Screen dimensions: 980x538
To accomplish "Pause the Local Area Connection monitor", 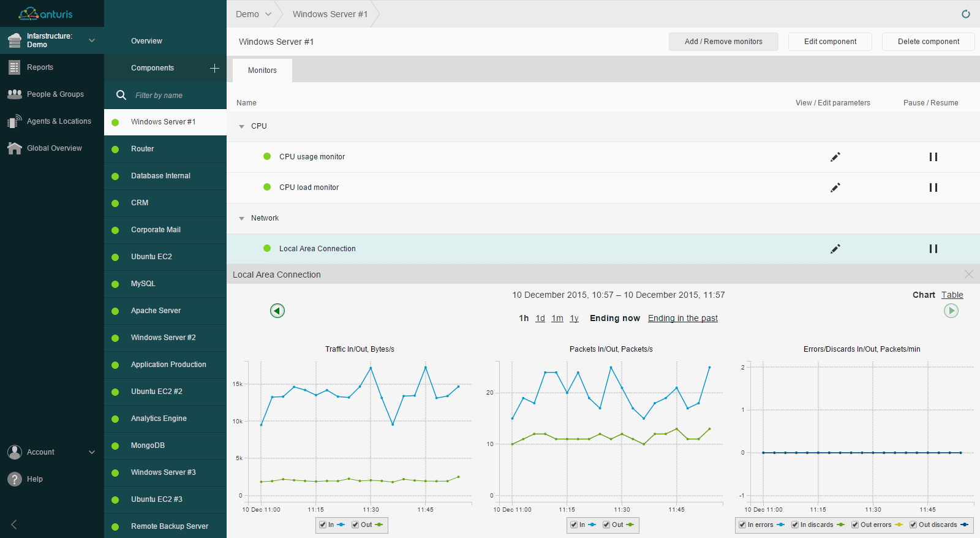I will 933,249.
